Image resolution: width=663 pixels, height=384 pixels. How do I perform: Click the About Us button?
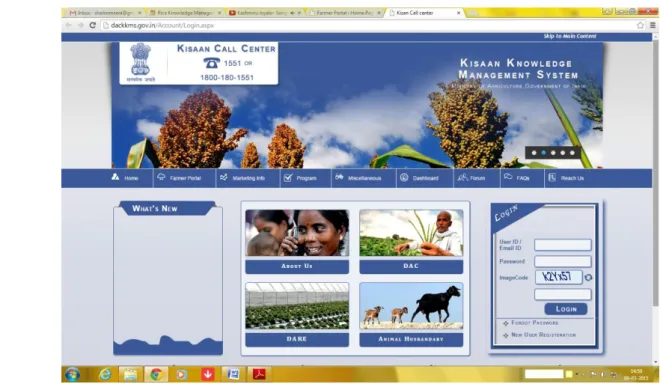pos(297,266)
